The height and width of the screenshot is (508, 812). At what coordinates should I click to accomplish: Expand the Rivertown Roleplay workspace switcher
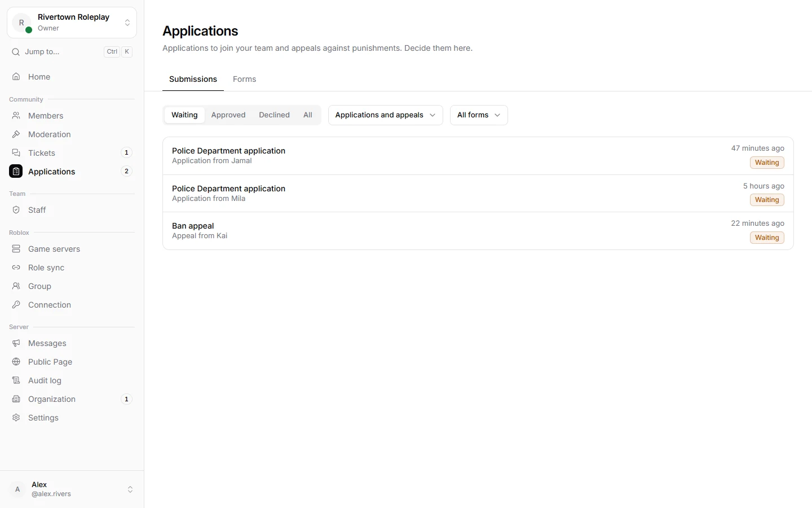point(72,23)
